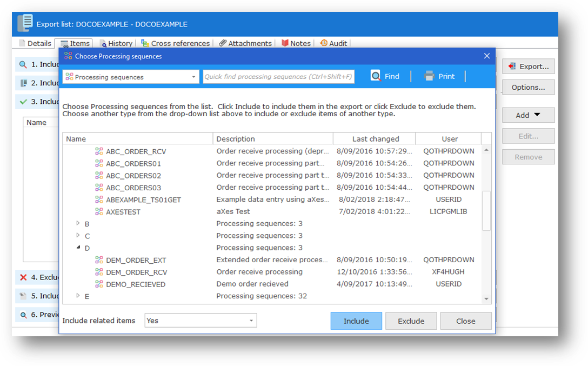Click the red Export arrow icon
Image resolution: width=588 pixels, height=366 pixels.
pyautogui.click(x=512, y=66)
